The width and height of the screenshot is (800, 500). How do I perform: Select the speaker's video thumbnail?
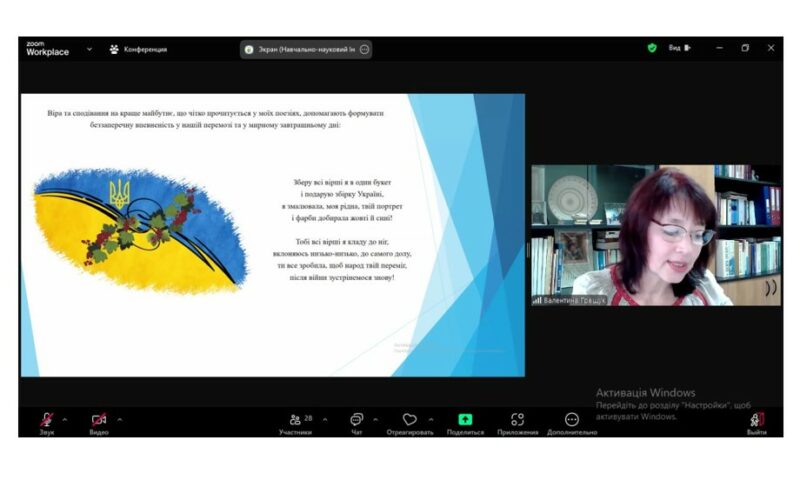tap(656, 235)
